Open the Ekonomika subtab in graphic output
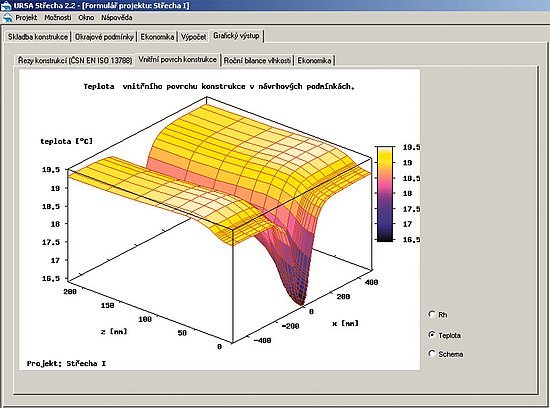The width and height of the screenshot is (550, 408). click(314, 60)
